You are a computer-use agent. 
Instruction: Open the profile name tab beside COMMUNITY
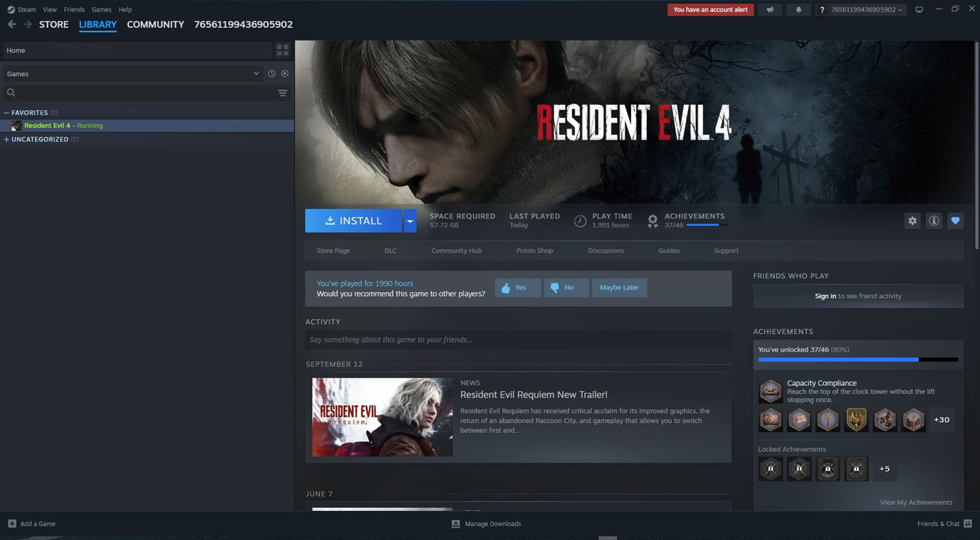click(243, 25)
